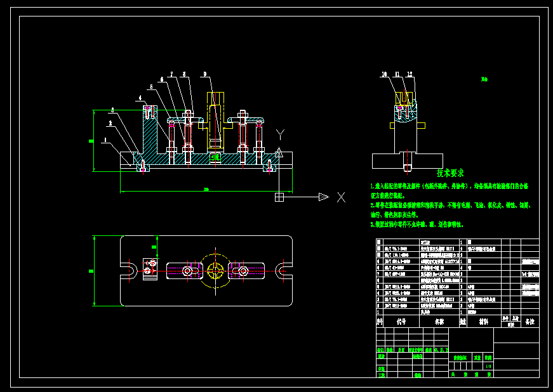Image resolution: width=553 pixels, height=392 pixels.
Task: Click part callout number 8 on front view
Action: (184, 74)
